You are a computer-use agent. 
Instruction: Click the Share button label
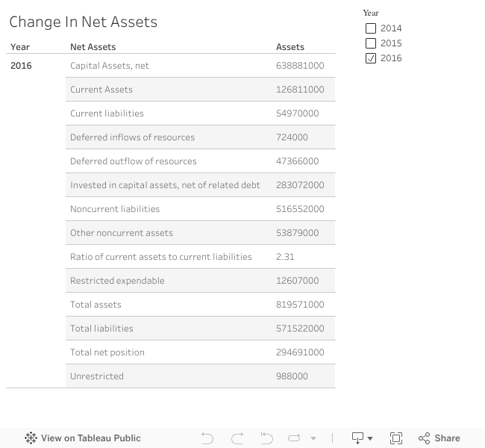coord(447,438)
